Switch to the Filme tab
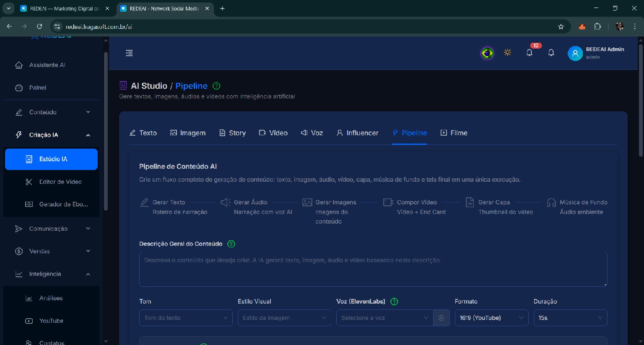The image size is (644, 345). click(x=454, y=133)
